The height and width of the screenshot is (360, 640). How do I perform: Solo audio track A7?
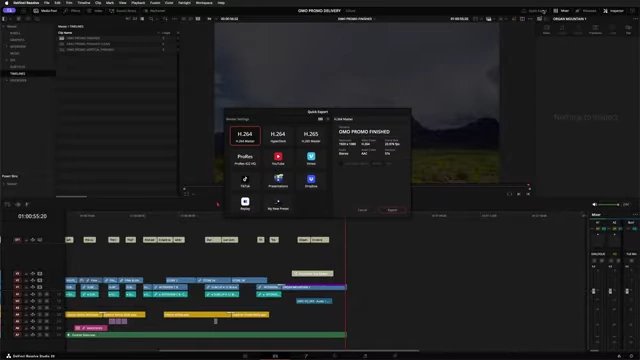click(x=40, y=335)
